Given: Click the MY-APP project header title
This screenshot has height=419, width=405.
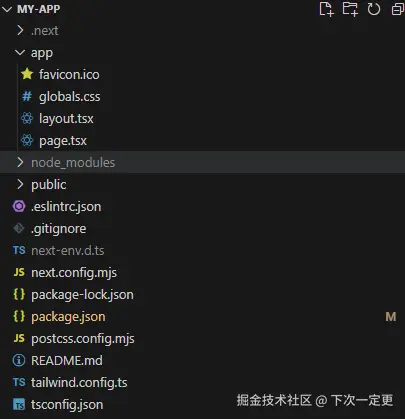Looking at the screenshot, I should tap(39, 9).
